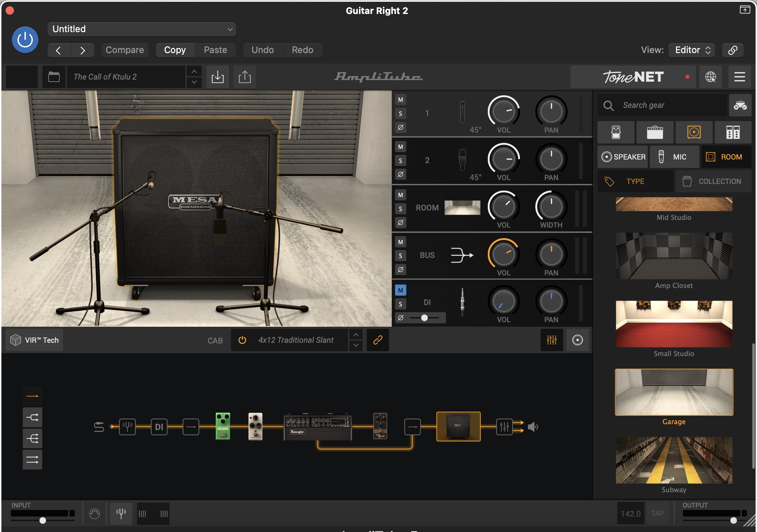Image resolution: width=757 pixels, height=532 pixels.
Task: Go to previous setting arrow
Action: click(59, 50)
